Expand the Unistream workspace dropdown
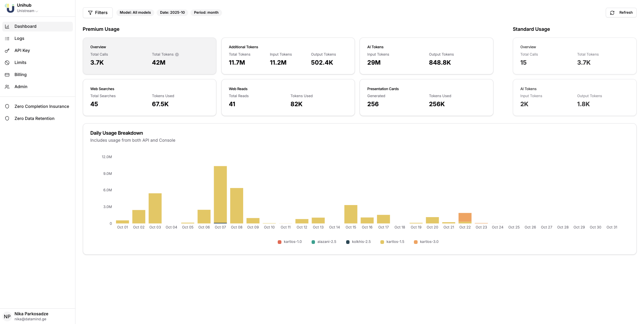 [28, 11]
